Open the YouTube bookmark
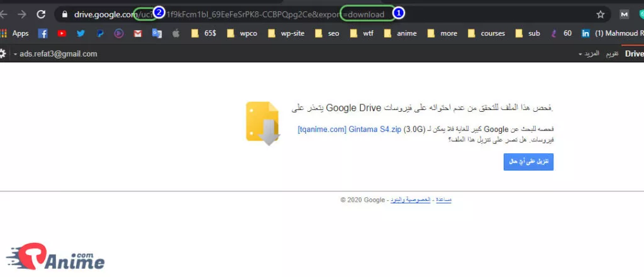This screenshot has width=644, height=277. click(x=62, y=34)
